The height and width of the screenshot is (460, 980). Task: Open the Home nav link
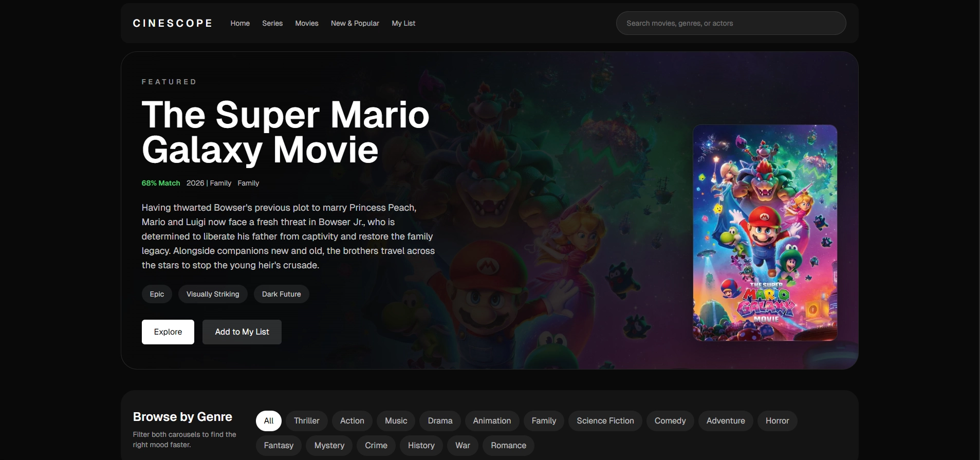pos(240,23)
